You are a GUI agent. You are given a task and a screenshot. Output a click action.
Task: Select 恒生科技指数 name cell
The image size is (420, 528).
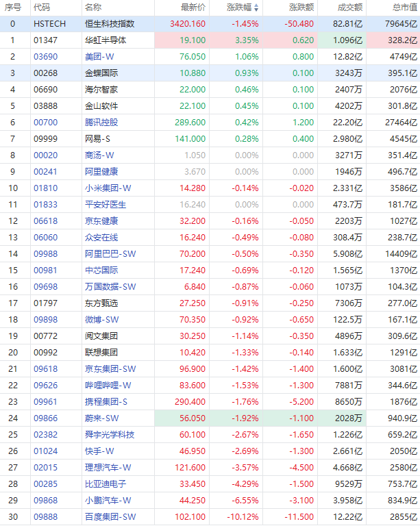pos(110,24)
